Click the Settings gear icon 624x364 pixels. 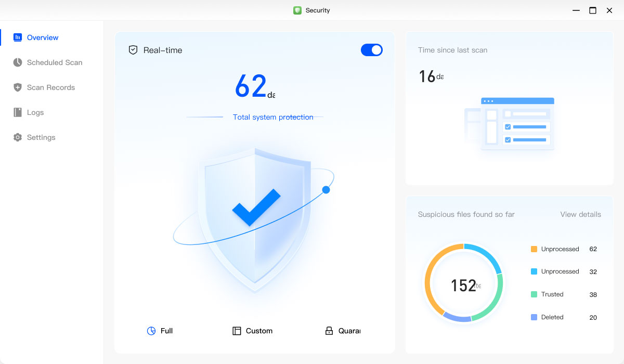click(17, 137)
